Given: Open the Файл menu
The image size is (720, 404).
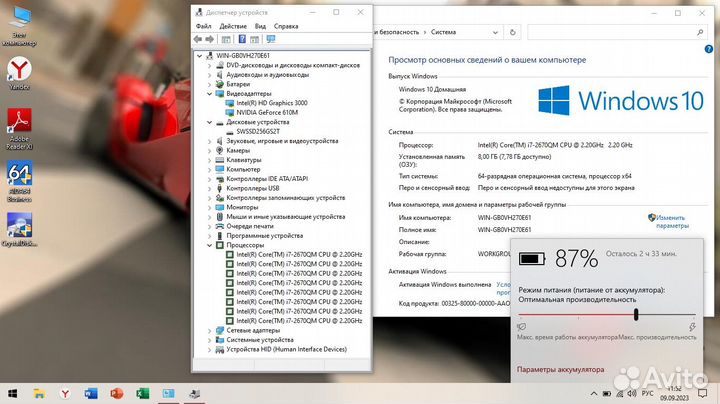Looking at the screenshot, I should tap(203, 26).
